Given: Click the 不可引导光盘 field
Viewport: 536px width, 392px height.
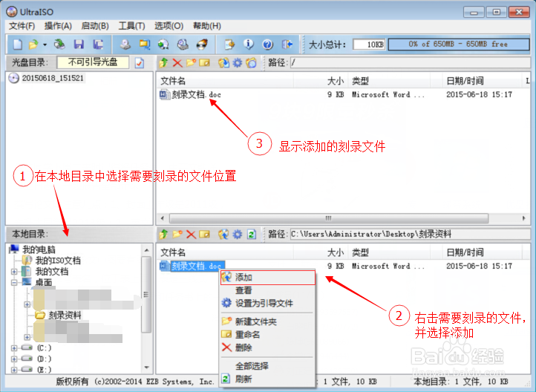Looking at the screenshot, I should [93, 62].
